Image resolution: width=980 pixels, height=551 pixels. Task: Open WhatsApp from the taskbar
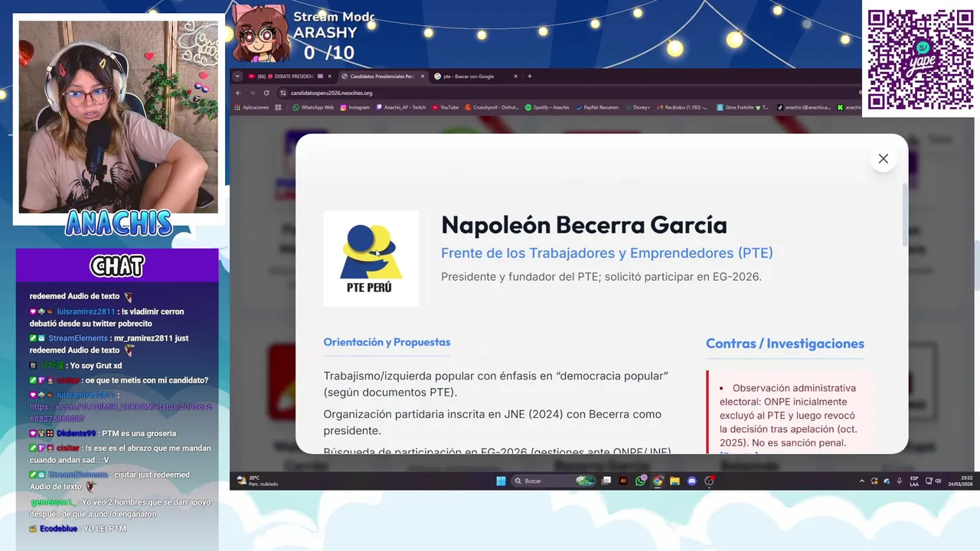coord(640,481)
